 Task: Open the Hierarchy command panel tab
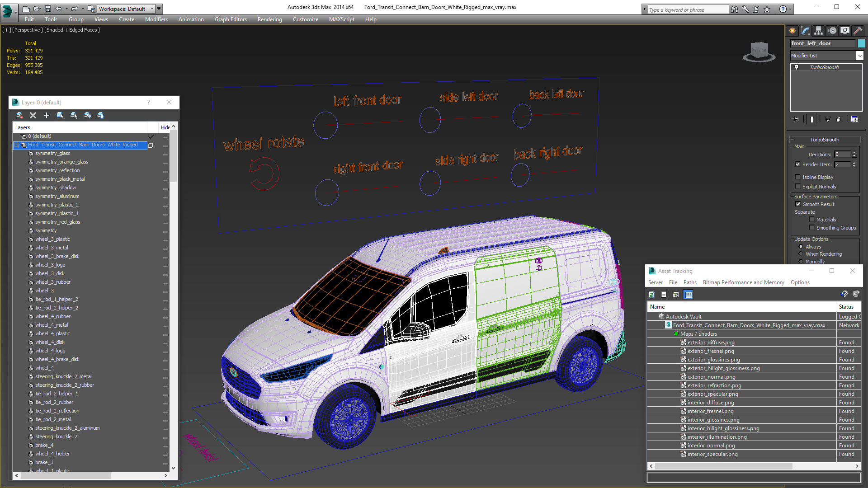818,31
